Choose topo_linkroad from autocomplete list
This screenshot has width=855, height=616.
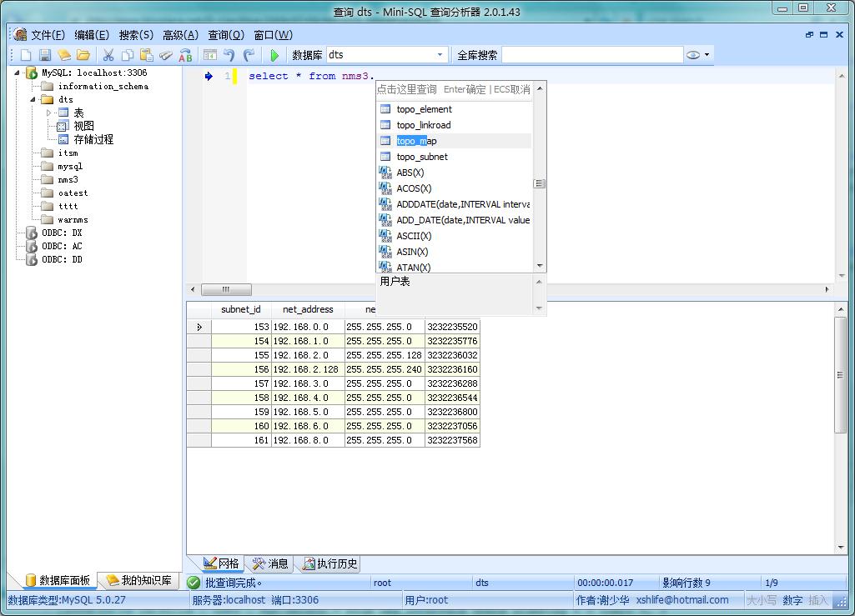pyautogui.click(x=455, y=125)
